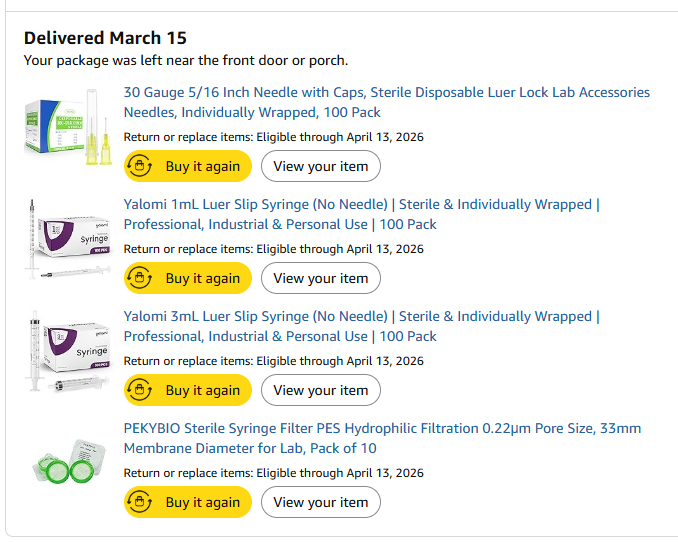View your item for Yalomi 3mL Syringe
This screenshot has height=542, width=678.
(320, 390)
